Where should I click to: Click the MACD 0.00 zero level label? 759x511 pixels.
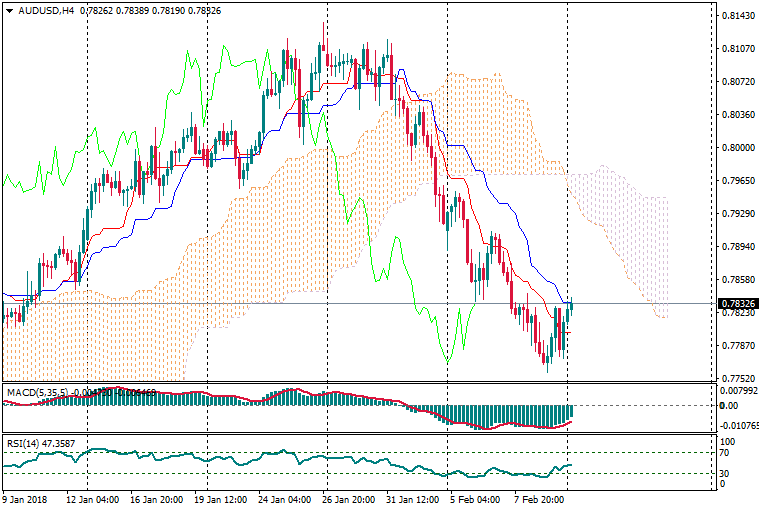(x=729, y=406)
